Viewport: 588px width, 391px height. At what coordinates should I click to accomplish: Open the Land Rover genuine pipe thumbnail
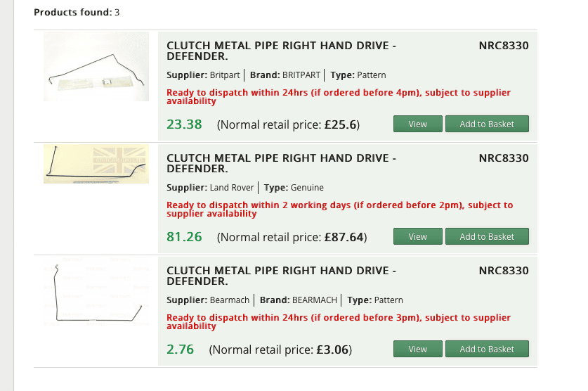[96, 164]
